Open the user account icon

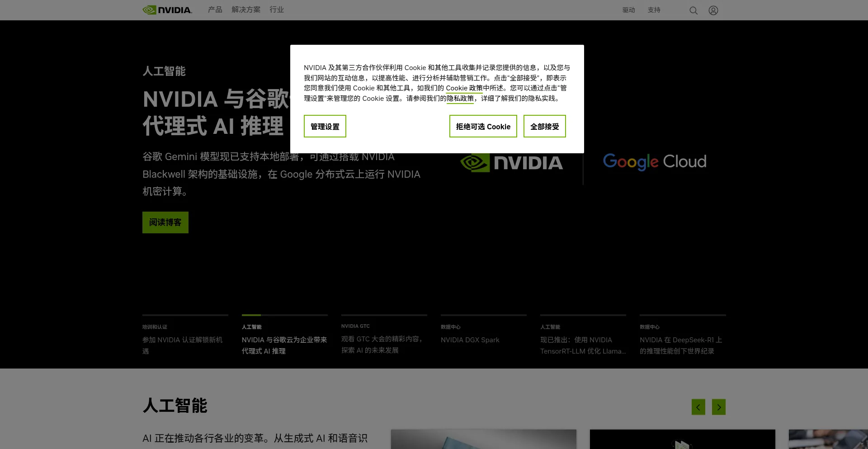[x=713, y=10]
